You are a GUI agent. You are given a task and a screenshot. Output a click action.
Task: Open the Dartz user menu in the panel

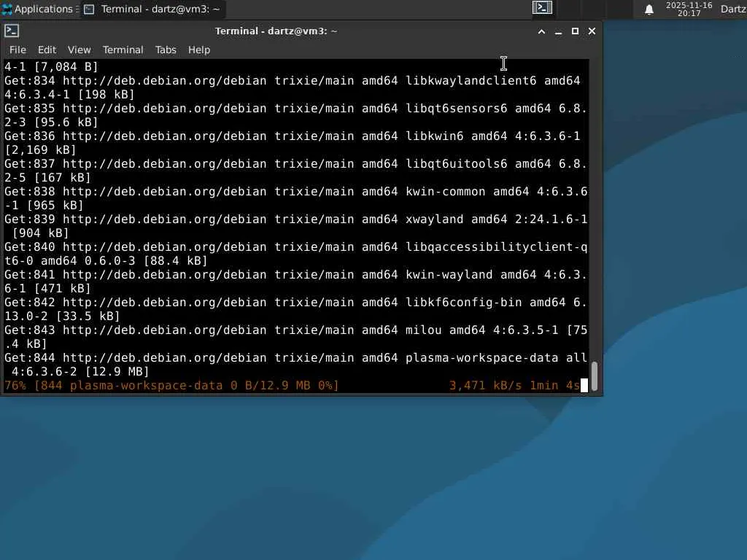click(733, 9)
